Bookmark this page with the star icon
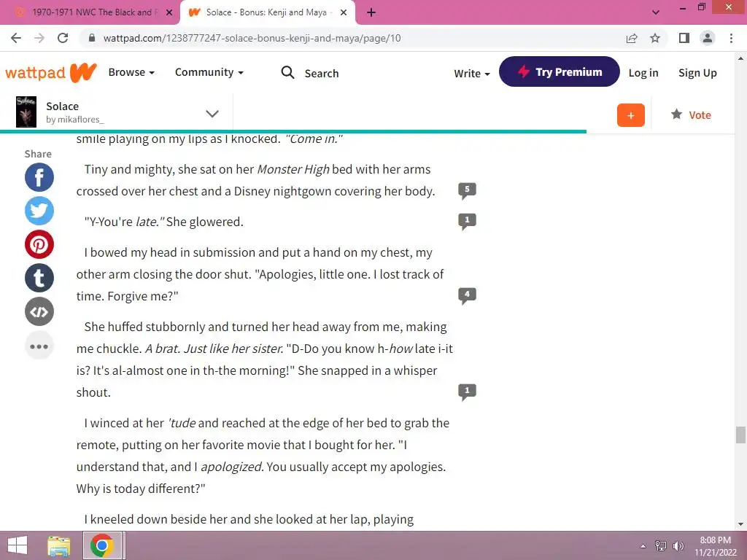This screenshot has height=560, width=747. 655,38
